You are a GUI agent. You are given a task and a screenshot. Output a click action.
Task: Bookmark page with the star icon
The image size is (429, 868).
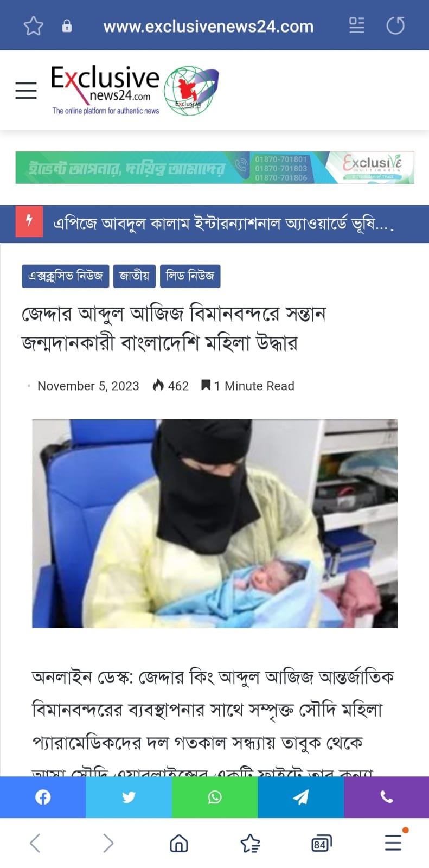[x=34, y=25]
